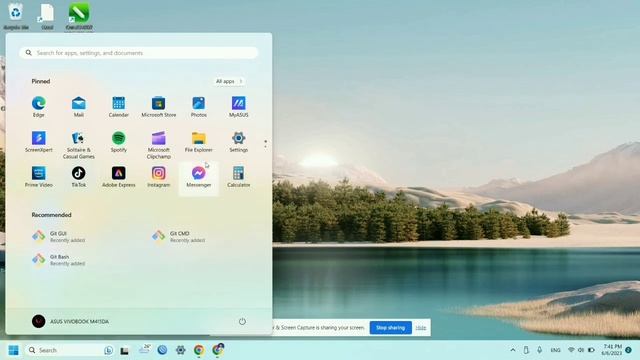
Task: Open Git Bash recommended item
Action: pyautogui.click(x=59, y=260)
